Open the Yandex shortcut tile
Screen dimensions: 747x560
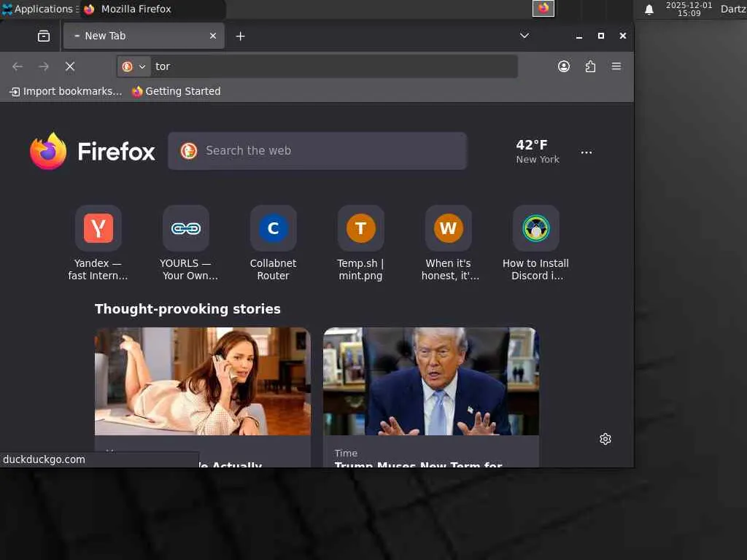coord(98,243)
